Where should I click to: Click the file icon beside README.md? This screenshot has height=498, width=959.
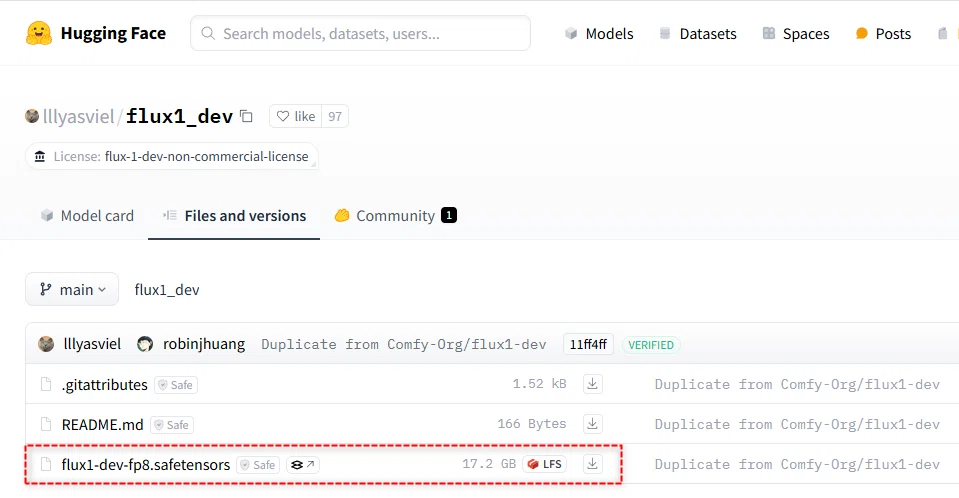click(x=46, y=424)
